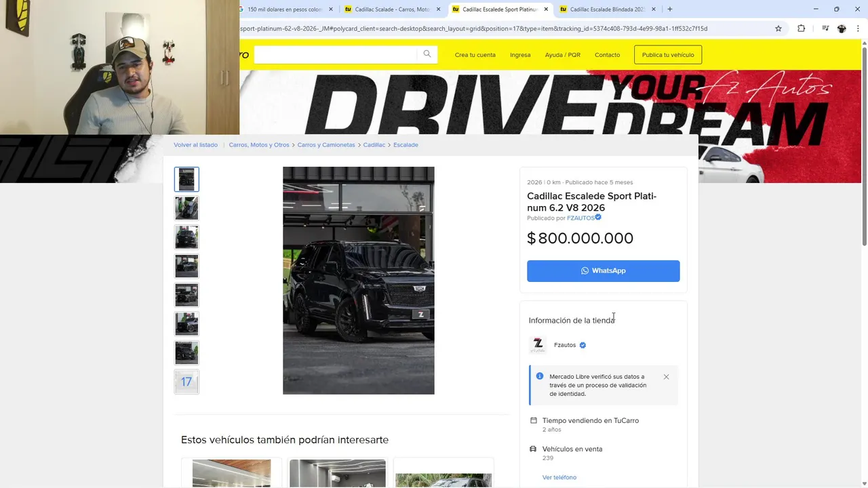This screenshot has height=488, width=868.
Task: Click the Fzautos store logo
Action: pyautogui.click(x=538, y=345)
